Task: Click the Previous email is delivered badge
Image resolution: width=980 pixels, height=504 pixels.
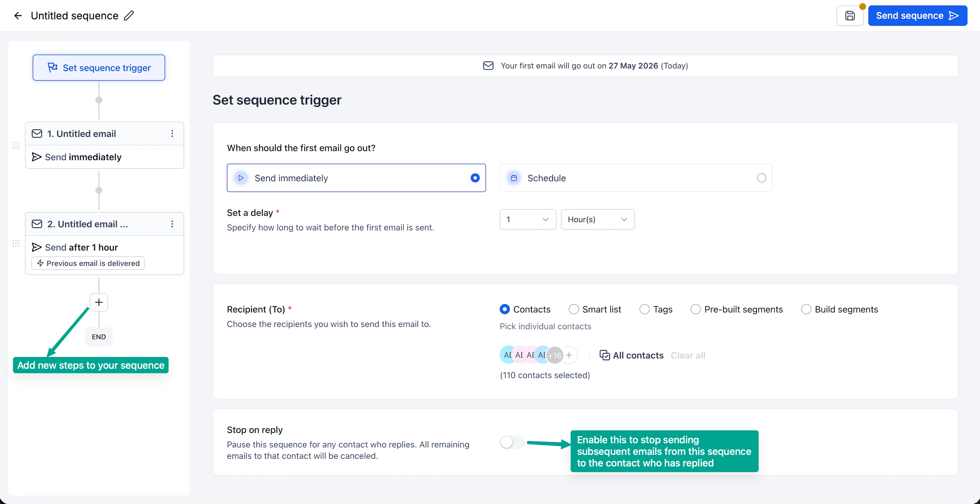Action: click(x=88, y=263)
